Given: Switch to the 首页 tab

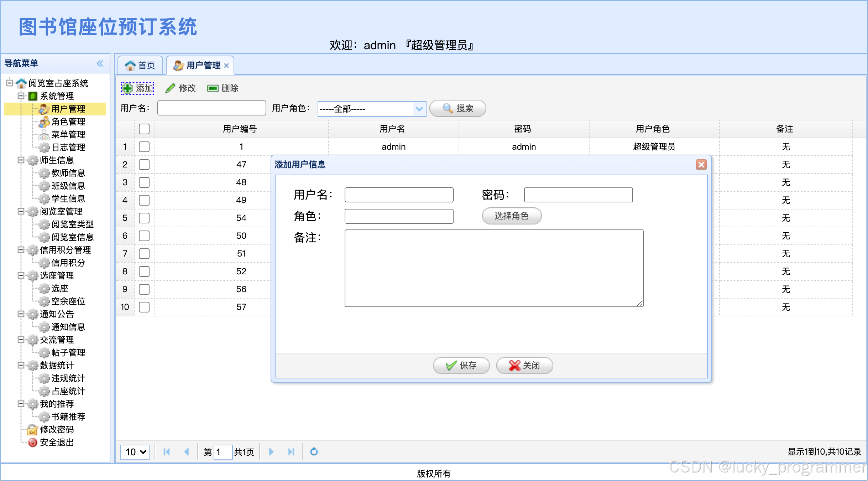Looking at the screenshot, I should pyautogui.click(x=140, y=66).
